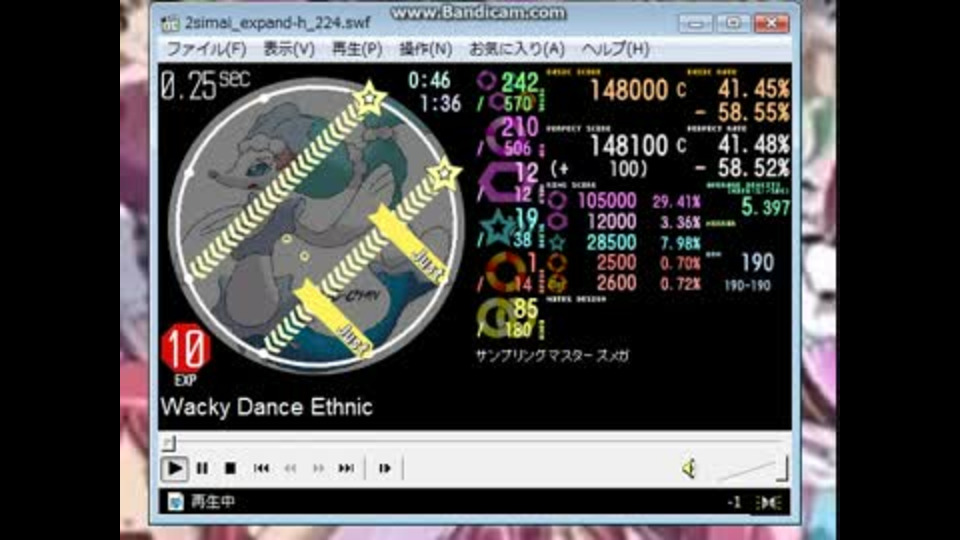Click the 41.45% rate value
The height and width of the screenshot is (540, 960).
(x=754, y=90)
